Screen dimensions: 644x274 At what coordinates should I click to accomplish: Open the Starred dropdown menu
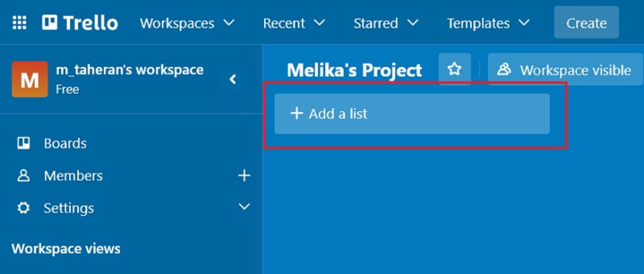(385, 23)
